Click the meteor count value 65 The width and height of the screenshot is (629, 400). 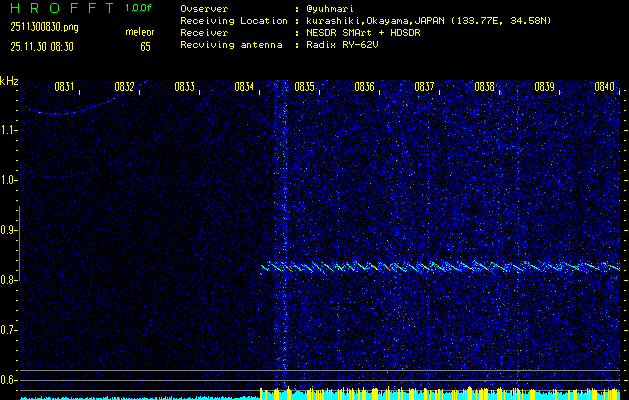tap(145, 45)
